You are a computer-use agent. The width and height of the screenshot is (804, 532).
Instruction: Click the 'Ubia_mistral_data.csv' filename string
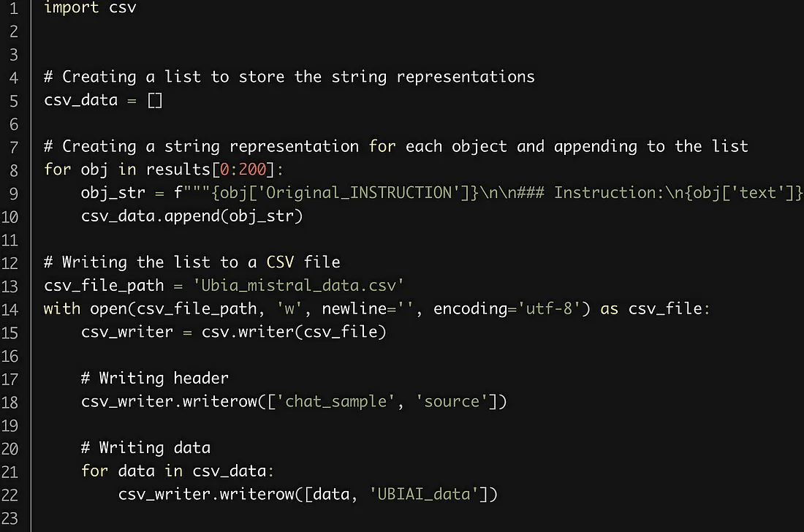298,286
